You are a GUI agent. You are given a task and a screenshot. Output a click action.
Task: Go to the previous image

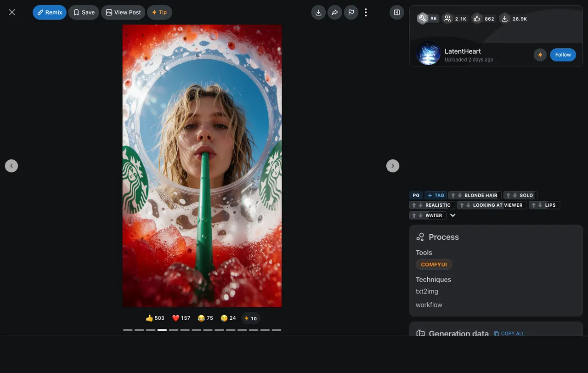point(11,166)
